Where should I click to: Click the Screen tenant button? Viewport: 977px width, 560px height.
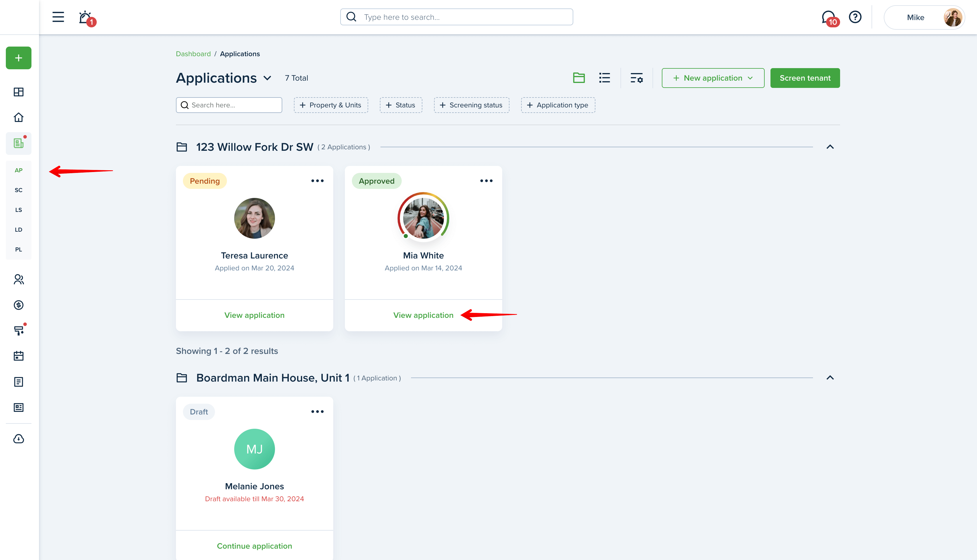click(805, 78)
